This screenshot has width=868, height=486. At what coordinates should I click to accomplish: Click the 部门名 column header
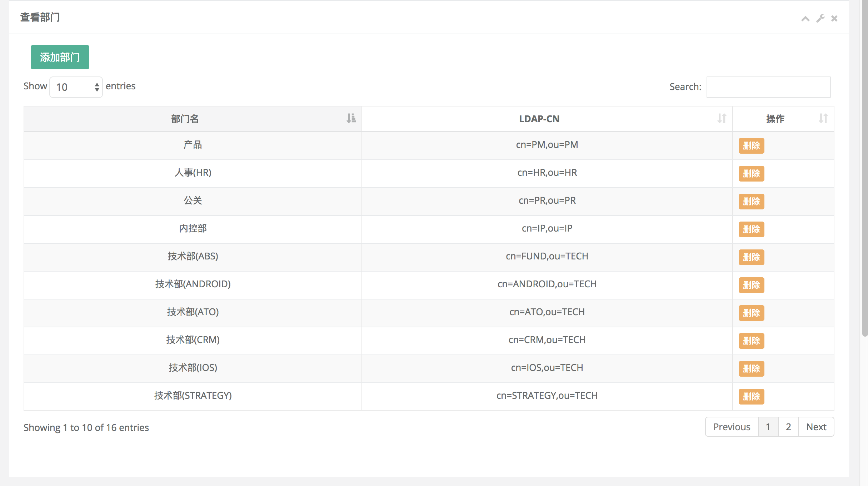[193, 119]
